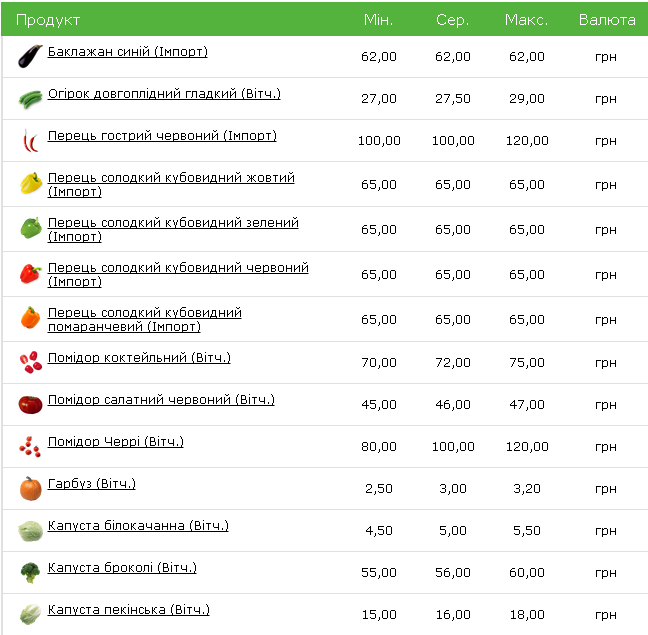Click the Макс. column header
The height and width of the screenshot is (635, 648).
click(x=526, y=20)
